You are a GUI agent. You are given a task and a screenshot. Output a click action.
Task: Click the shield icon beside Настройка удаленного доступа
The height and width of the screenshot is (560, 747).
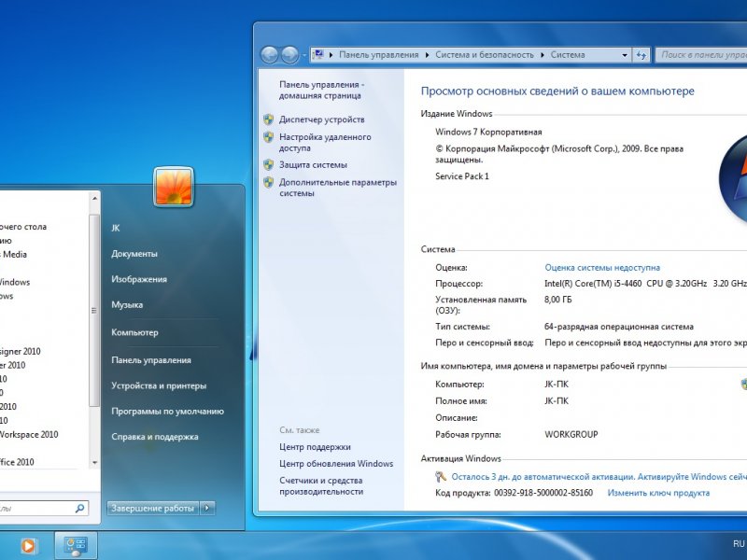click(x=269, y=137)
